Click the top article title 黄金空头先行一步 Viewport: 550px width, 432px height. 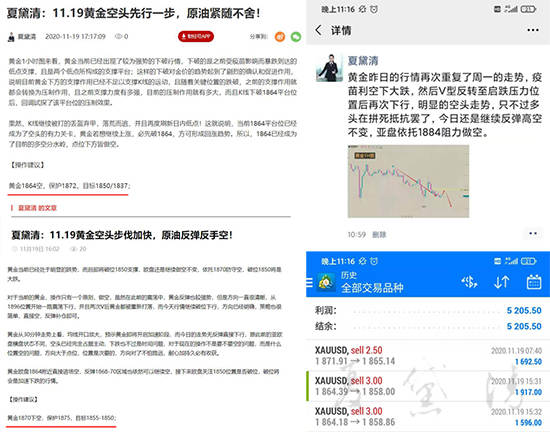coord(133,13)
